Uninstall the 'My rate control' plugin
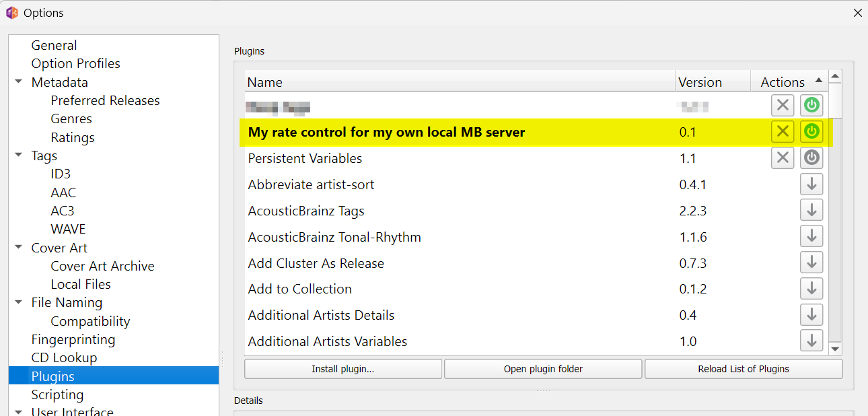The height and width of the screenshot is (416, 868). click(x=783, y=131)
